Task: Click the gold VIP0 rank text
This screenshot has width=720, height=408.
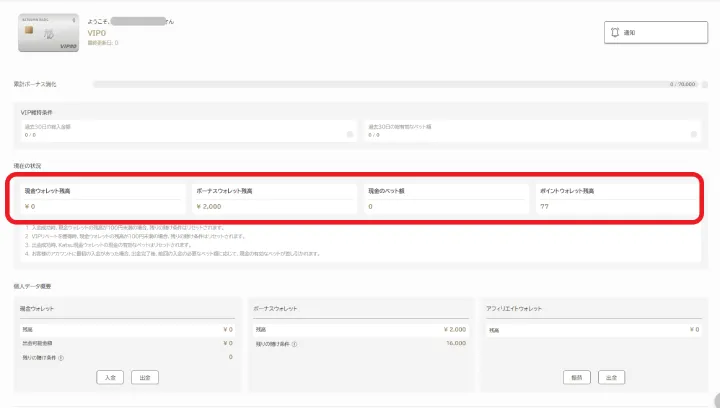Action: coord(96,33)
